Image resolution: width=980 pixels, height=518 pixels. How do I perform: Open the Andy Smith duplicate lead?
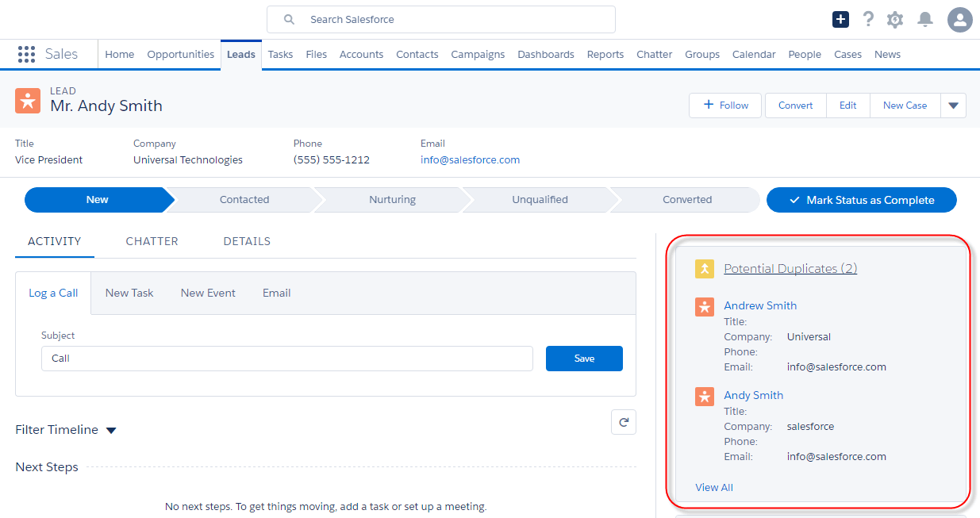coord(753,395)
